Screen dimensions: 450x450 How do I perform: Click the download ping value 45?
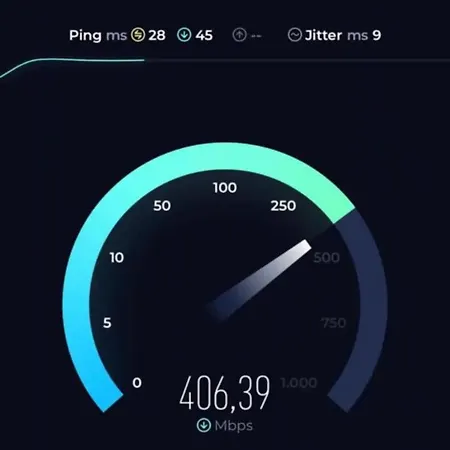click(204, 35)
